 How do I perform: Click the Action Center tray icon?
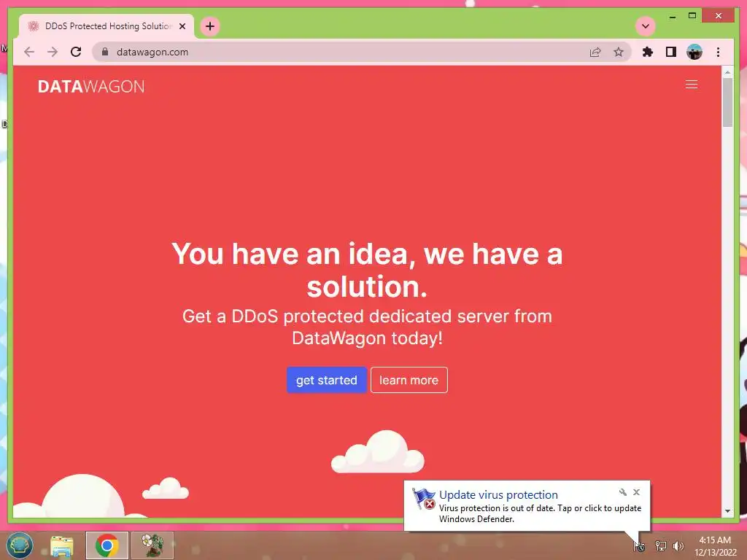pyautogui.click(x=639, y=546)
